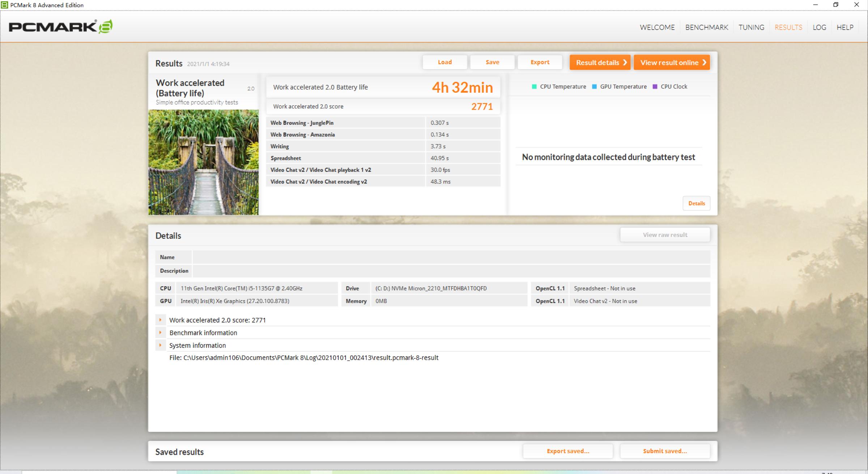Save the current result
868x474 pixels.
(492, 62)
